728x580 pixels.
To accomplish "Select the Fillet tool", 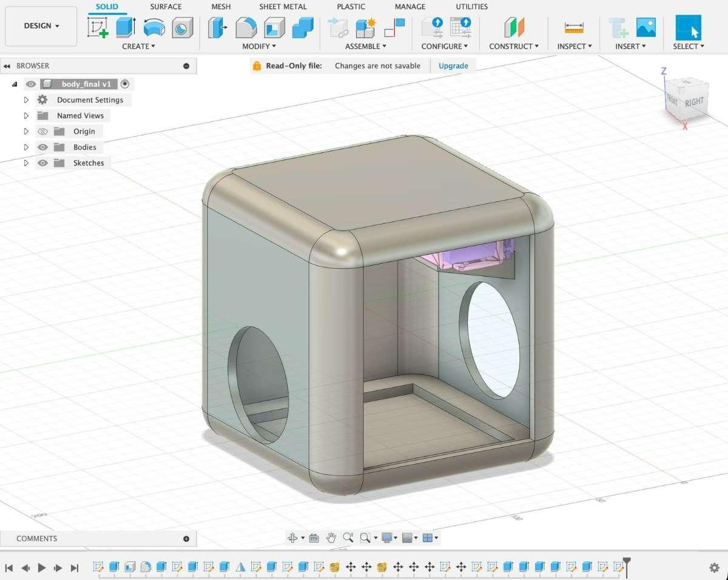I will 246,27.
